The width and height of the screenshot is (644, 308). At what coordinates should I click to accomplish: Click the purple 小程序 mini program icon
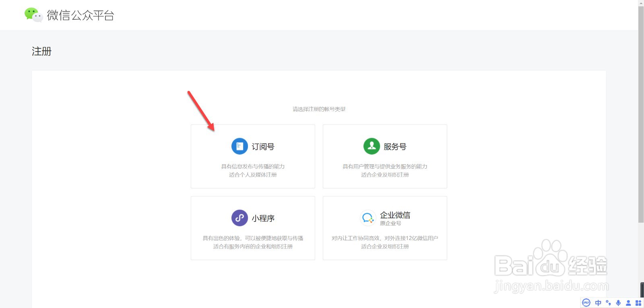coord(239,218)
